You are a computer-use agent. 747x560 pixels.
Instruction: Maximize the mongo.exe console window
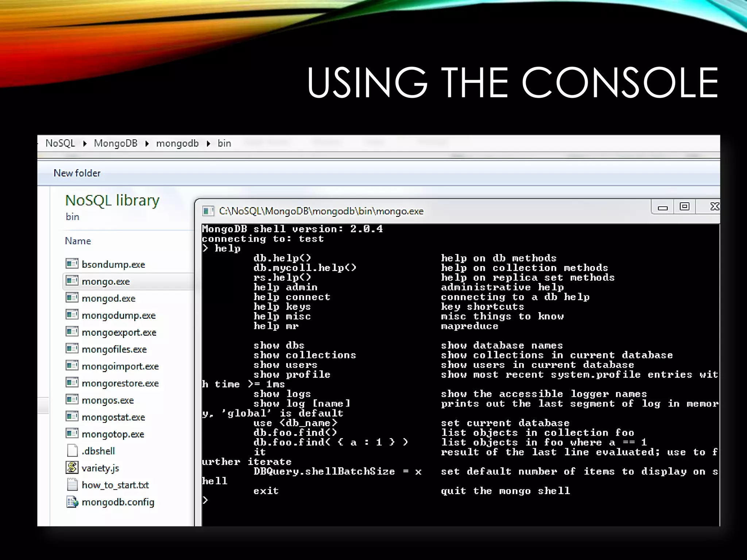[685, 207]
